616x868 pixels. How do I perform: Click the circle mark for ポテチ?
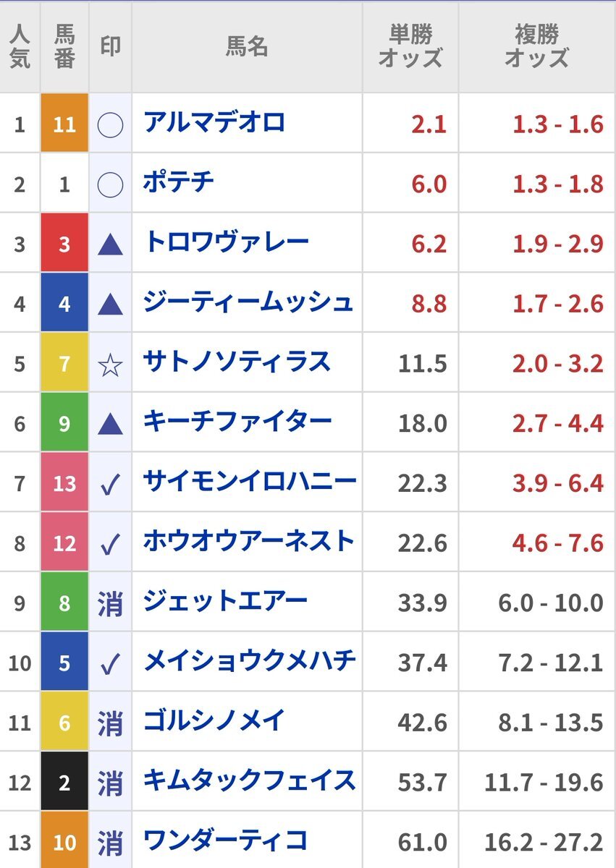tap(110, 185)
